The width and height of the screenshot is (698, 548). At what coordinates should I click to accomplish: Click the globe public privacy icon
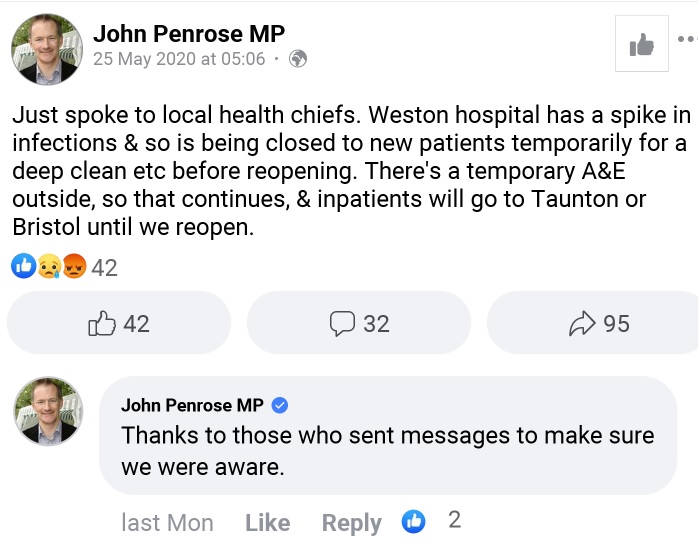[297, 59]
